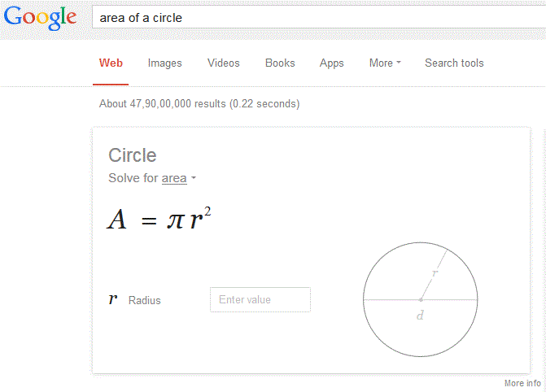Image resolution: width=546 pixels, height=392 pixels.
Task: Click the radius line label r in diagram
Action: [435, 274]
